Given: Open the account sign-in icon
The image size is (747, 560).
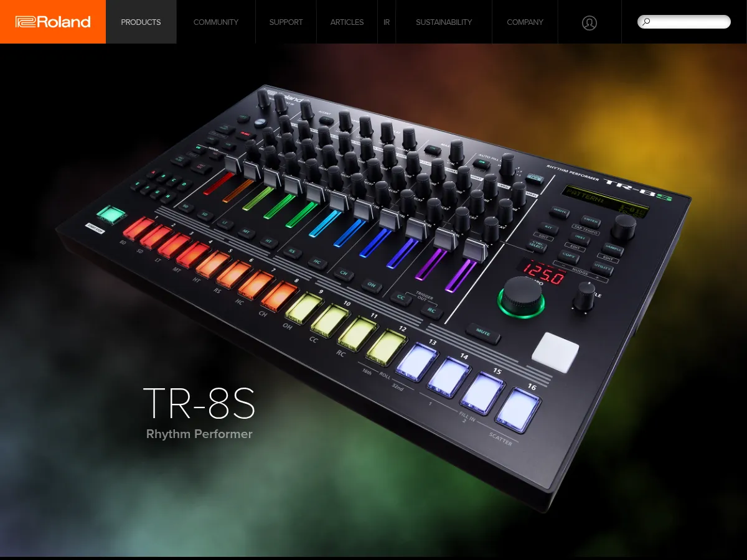Looking at the screenshot, I should tap(589, 22).
